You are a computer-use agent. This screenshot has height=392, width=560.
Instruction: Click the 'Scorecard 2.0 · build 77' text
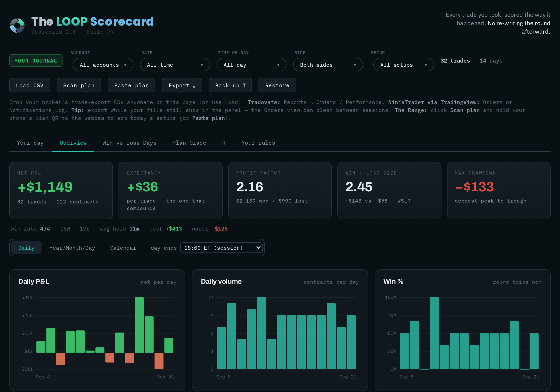[x=73, y=32]
